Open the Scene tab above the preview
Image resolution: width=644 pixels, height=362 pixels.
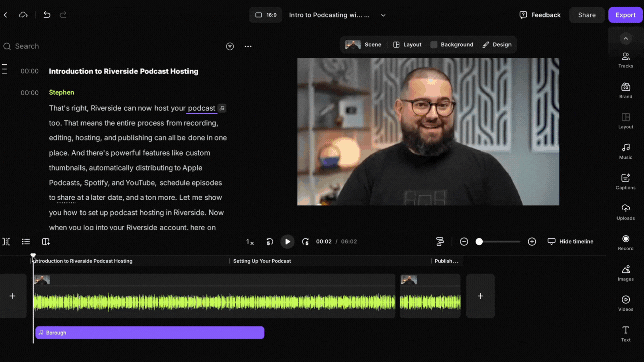tap(363, 45)
